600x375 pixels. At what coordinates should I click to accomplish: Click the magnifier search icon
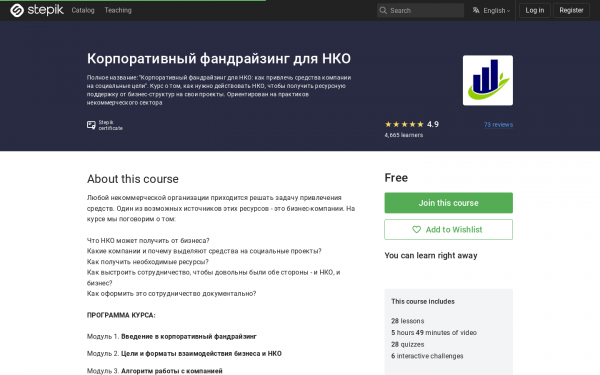(383, 10)
